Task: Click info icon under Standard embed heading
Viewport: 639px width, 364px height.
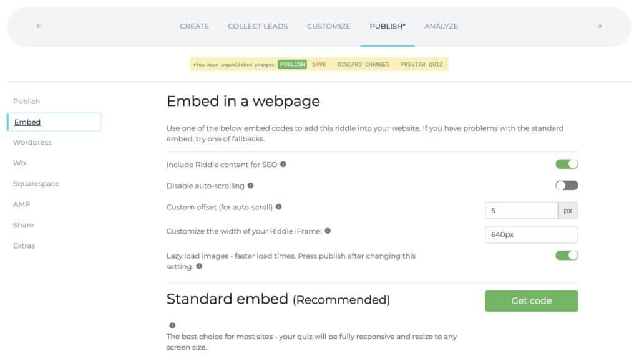Action: coord(172,325)
